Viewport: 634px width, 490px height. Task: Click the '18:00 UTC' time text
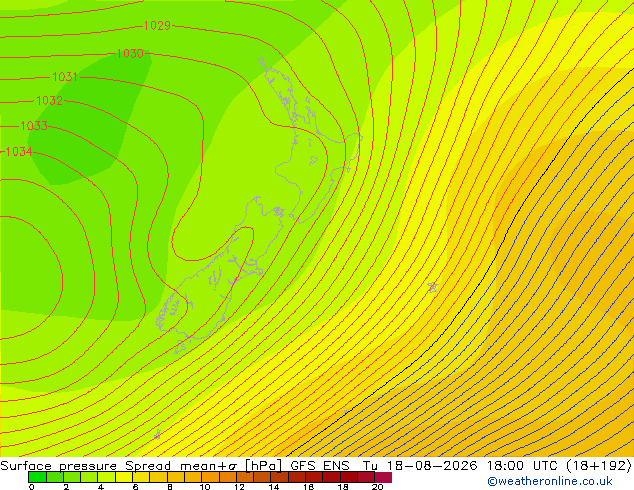point(524,466)
